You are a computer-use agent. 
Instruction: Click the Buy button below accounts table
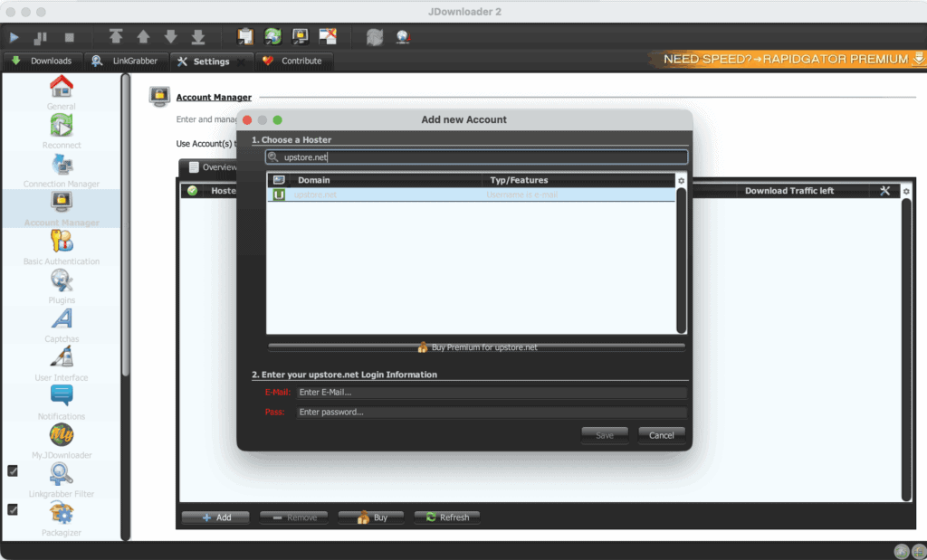tap(371, 517)
